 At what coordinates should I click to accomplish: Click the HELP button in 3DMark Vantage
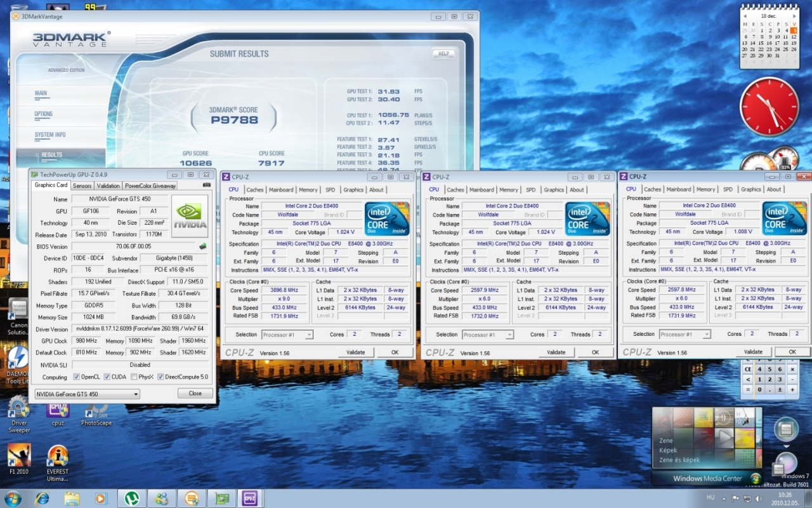point(444,54)
